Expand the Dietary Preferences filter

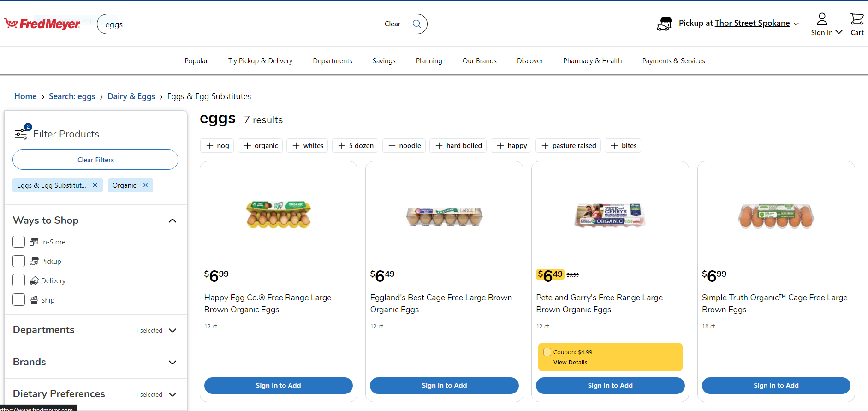(172, 394)
